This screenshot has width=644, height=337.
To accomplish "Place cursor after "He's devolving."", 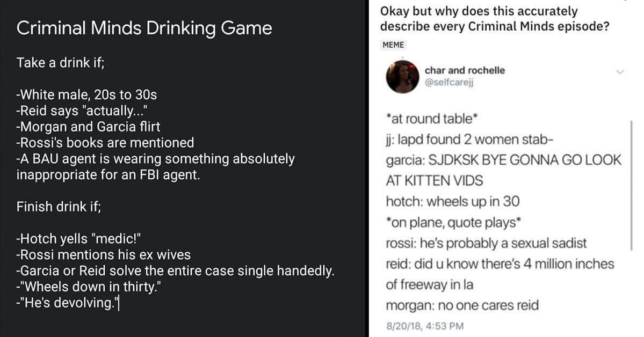I will (x=119, y=303).
